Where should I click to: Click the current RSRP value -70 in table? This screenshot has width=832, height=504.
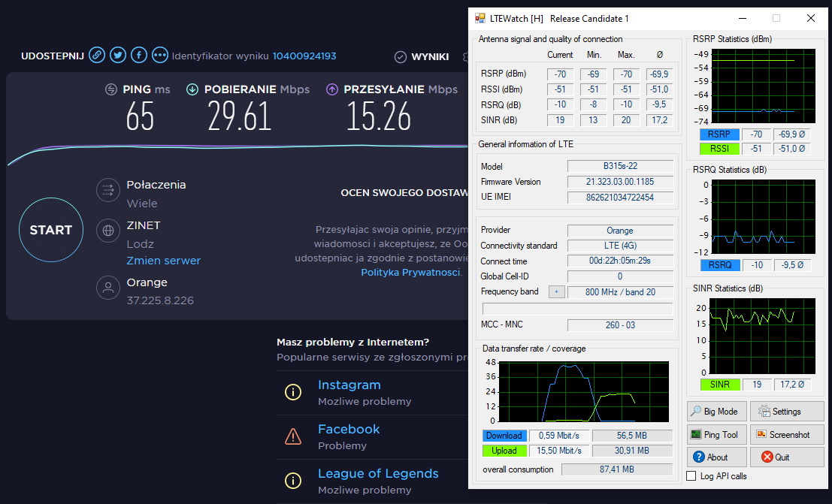pyautogui.click(x=561, y=74)
